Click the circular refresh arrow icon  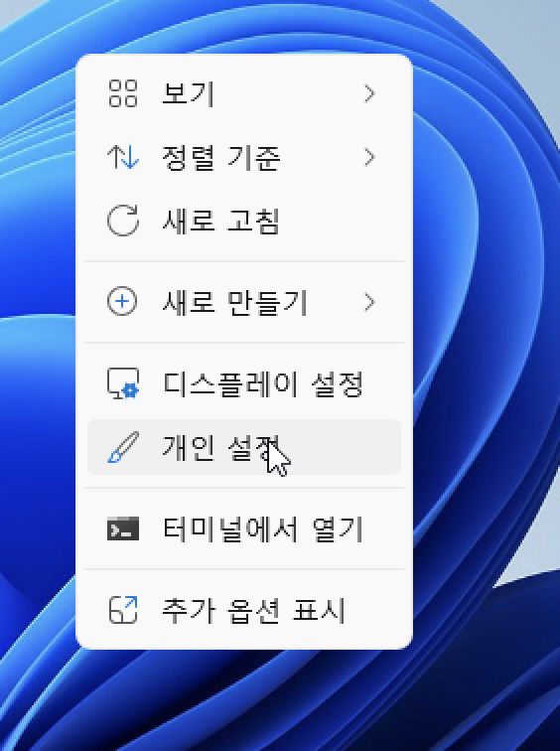pyautogui.click(x=123, y=221)
